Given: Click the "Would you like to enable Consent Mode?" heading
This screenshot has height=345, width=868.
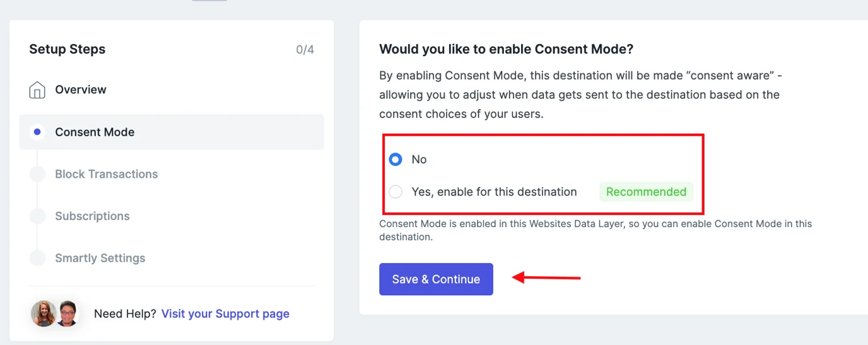Looking at the screenshot, I should (506, 49).
